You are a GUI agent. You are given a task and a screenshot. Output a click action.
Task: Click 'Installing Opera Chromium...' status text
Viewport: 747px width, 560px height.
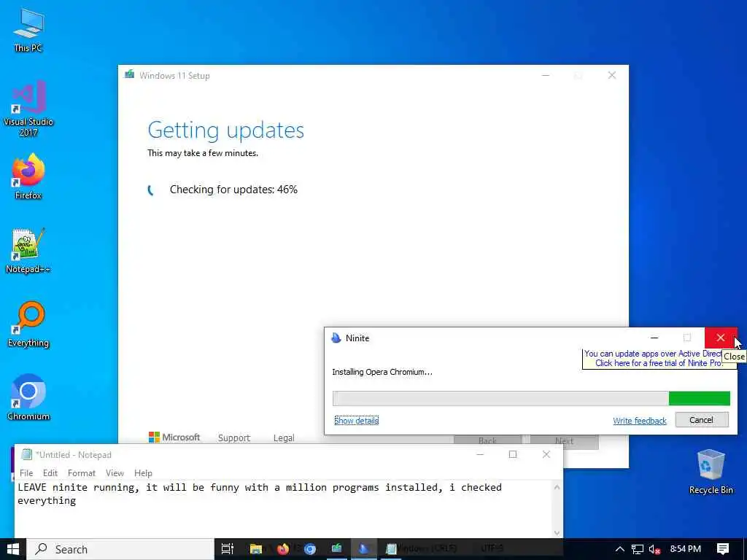pyautogui.click(x=382, y=372)
